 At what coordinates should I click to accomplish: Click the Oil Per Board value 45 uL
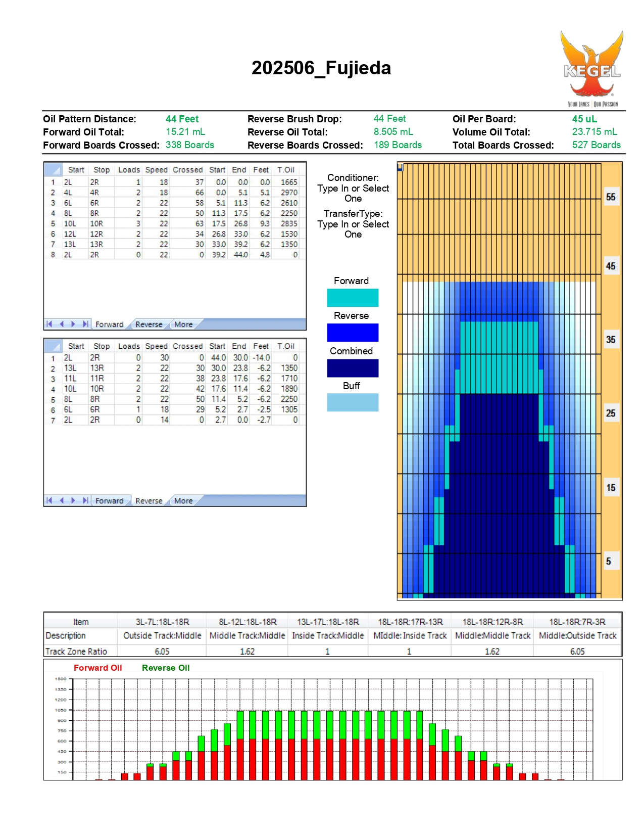(x=584, y=119)
